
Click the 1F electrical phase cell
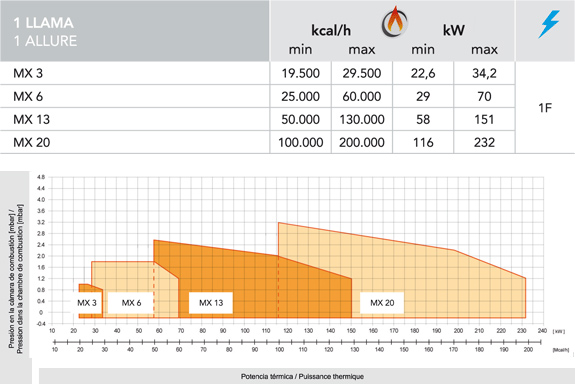545,108
